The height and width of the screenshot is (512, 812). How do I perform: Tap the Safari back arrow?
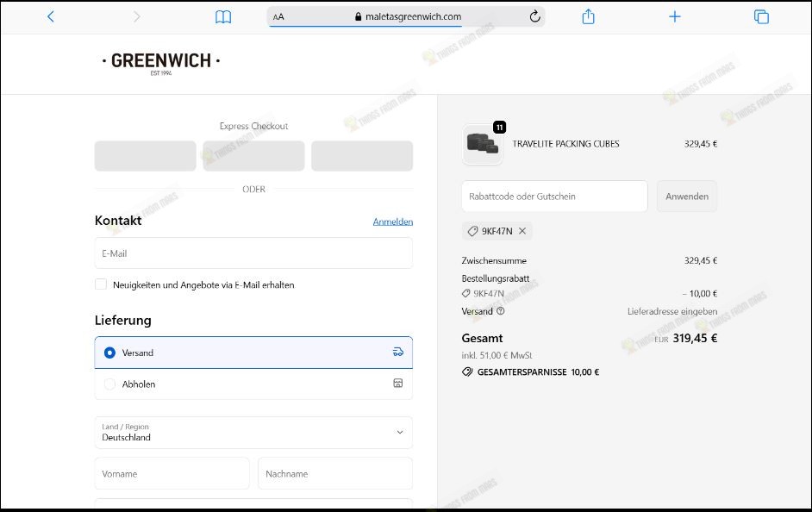(50, 16)
